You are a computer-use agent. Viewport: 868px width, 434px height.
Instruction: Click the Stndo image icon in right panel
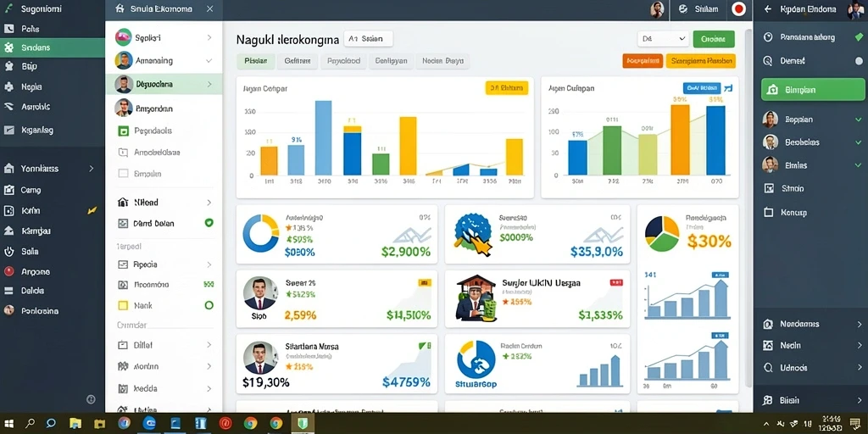[x=768, y=188]
